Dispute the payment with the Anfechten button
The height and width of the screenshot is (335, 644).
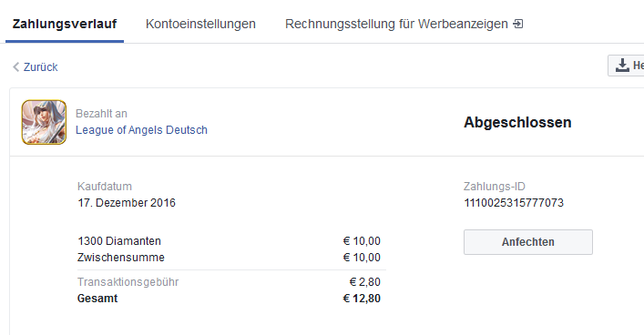tap(528, 242)
